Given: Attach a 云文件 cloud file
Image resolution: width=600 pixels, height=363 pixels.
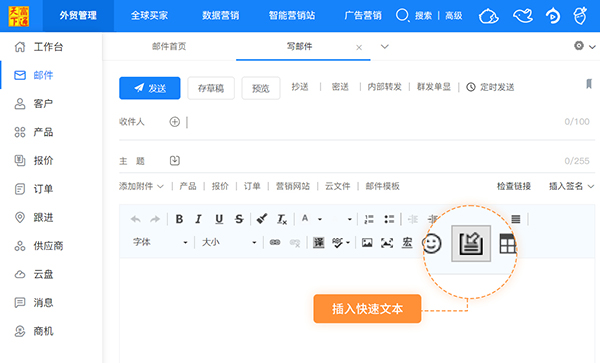Looking at the screenshot, I should coord(338,186).
